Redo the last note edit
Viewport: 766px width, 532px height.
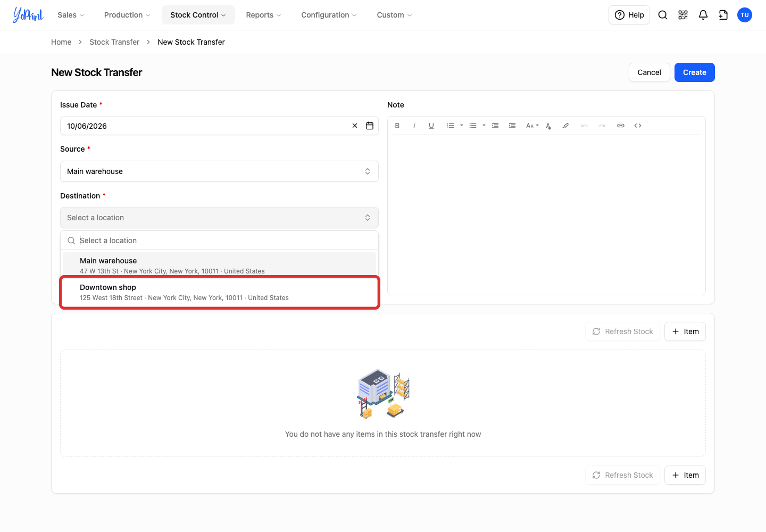tap(602, 126)
